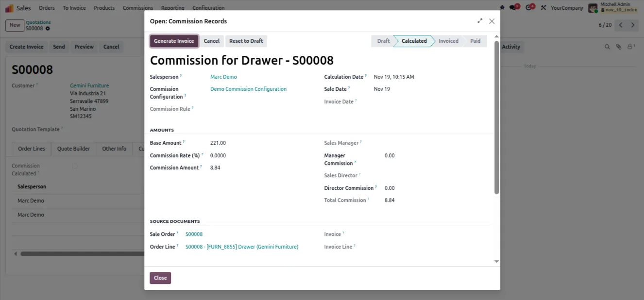Select the Draft status stage
Screen dimensions: 644x300
[383, 41]
